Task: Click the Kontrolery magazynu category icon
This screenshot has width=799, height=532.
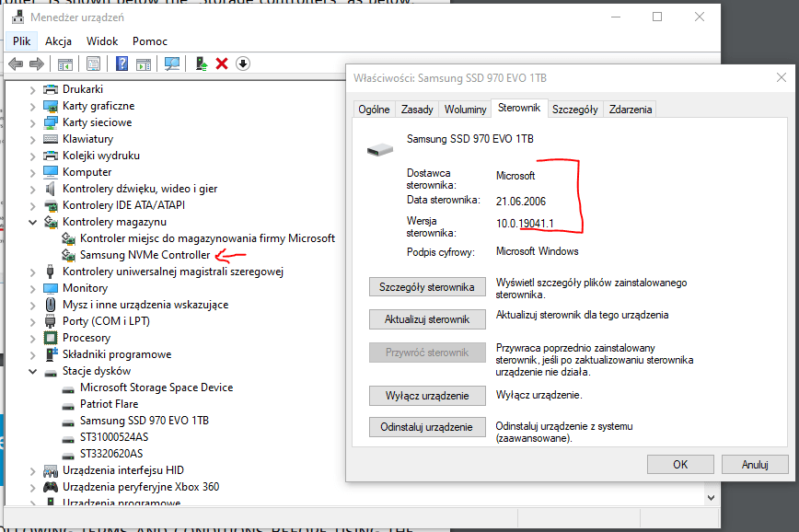Action: coord(51,222)
